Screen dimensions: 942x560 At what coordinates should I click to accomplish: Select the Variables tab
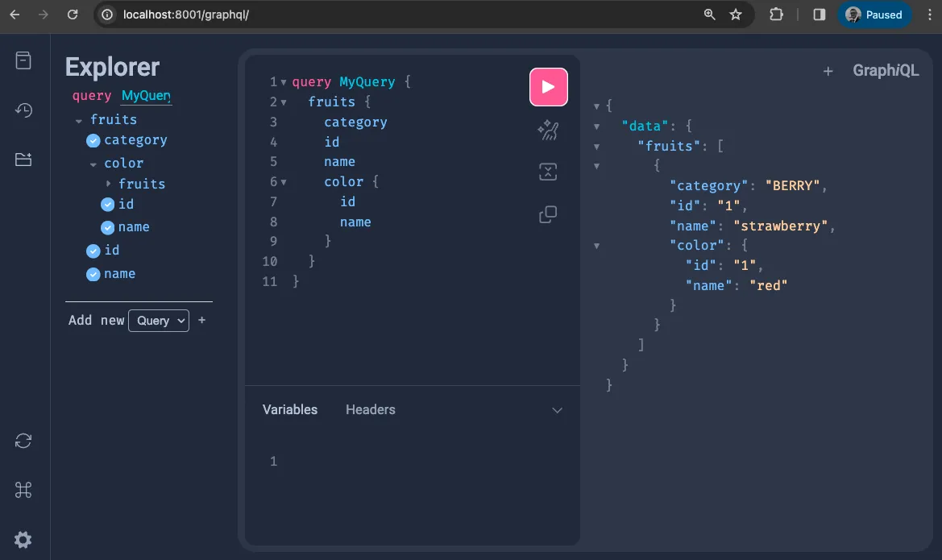coord(289,409)
